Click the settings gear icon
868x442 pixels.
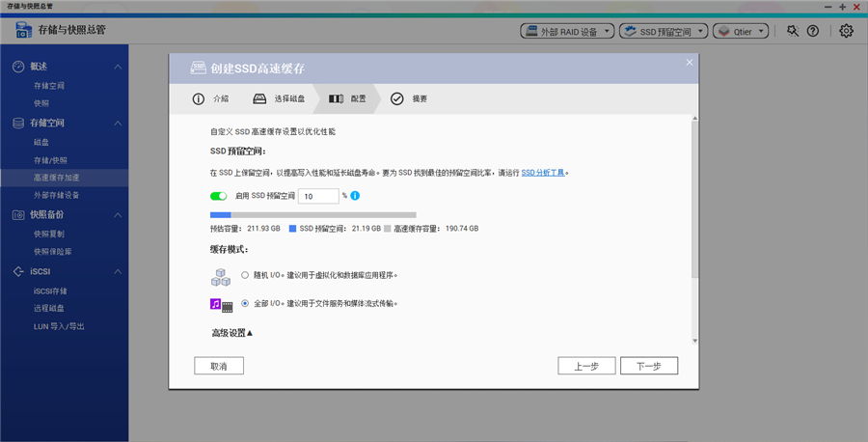846,31
